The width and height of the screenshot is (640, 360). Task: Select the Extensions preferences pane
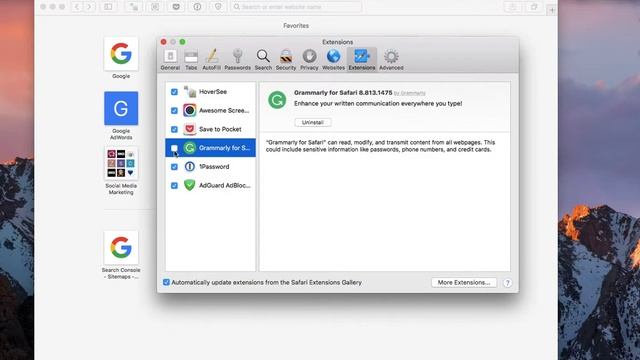coord(362,60)
